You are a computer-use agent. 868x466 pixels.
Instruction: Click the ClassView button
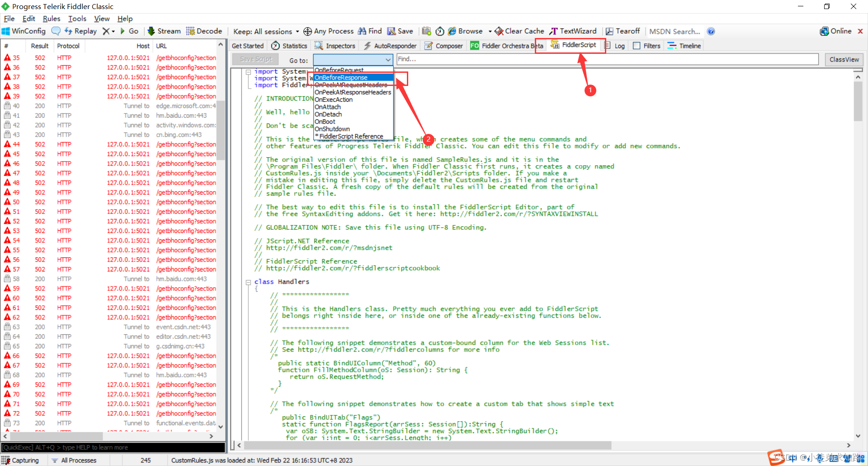click(844, 60)
